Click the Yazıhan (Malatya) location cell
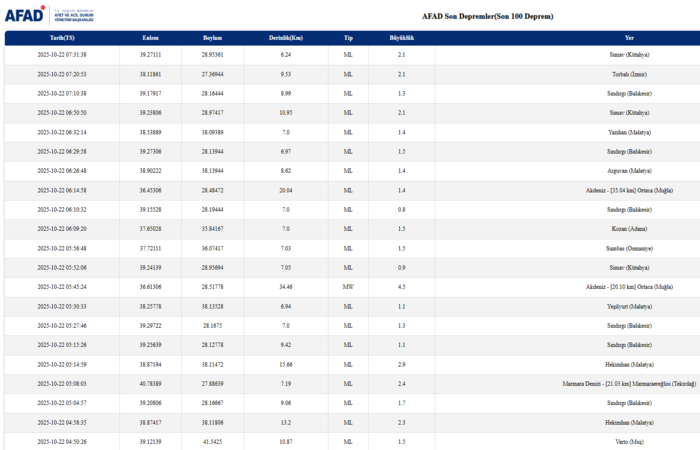Screen dimensions: 700x450 [x=629, y=132]
